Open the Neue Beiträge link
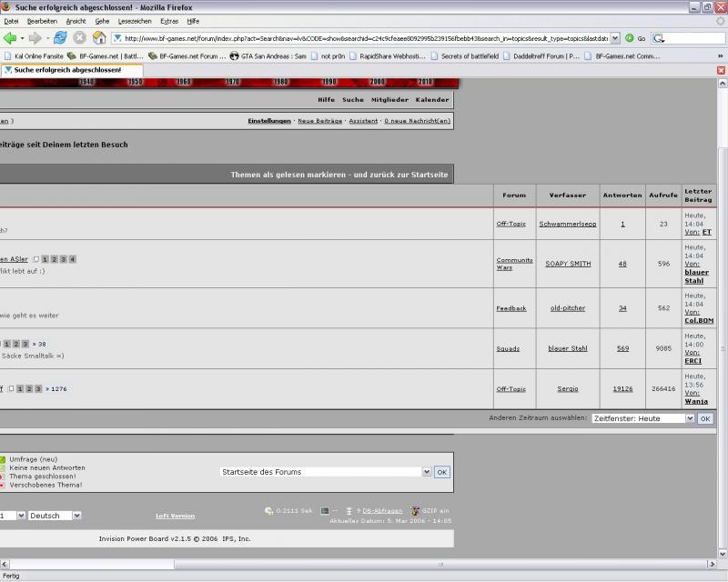This screenshot has height=582, width=728. tap(319, 121)
